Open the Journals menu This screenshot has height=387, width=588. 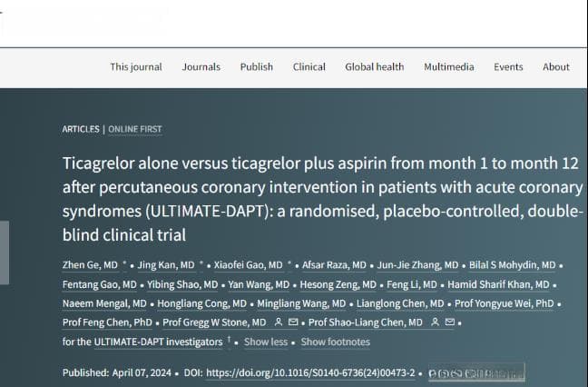pyautogui.click(x=201, y=67)
